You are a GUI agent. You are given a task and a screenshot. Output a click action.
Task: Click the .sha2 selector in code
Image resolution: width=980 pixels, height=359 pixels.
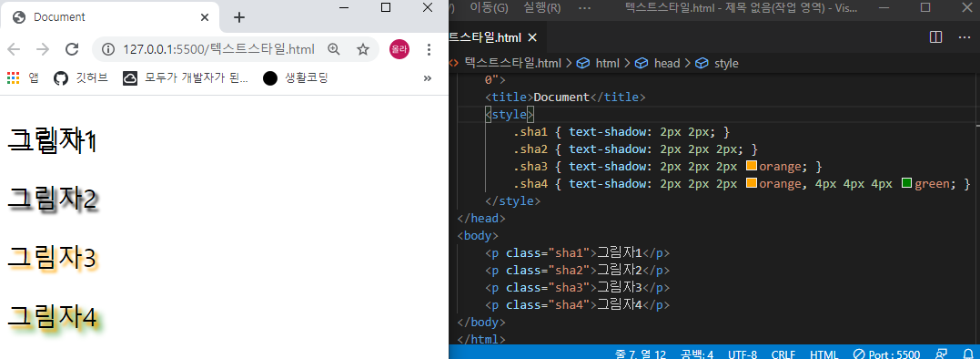pyautogui.click(x=530, y=149)
